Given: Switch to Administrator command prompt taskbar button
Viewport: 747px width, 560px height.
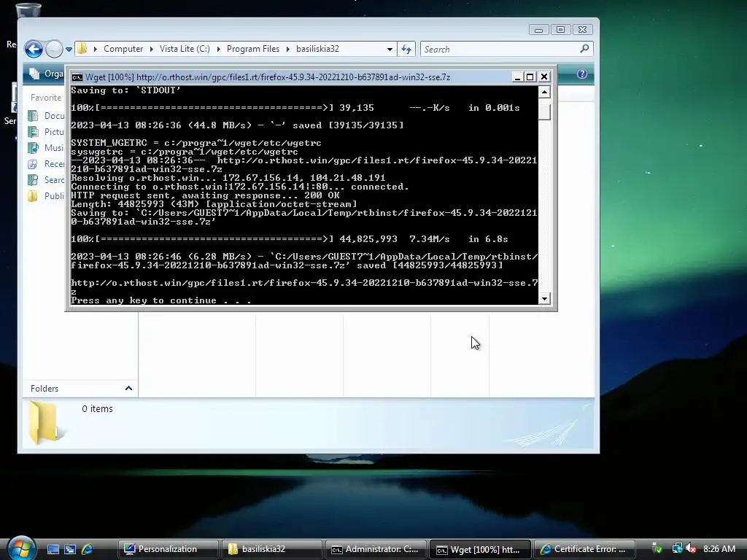Looking at the screenshot, I should point(376,549).
